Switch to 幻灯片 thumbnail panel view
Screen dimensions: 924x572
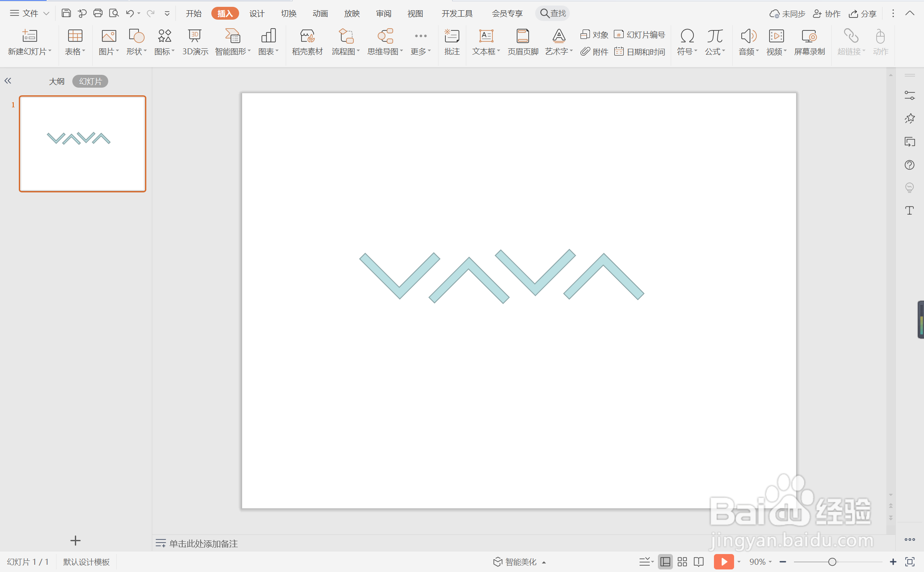pyautogui.click(x=90, y=81)
